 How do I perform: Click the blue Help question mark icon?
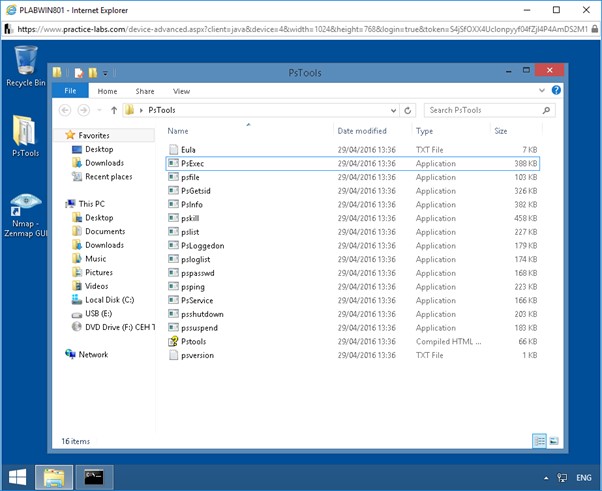click(x=556, y=90)
